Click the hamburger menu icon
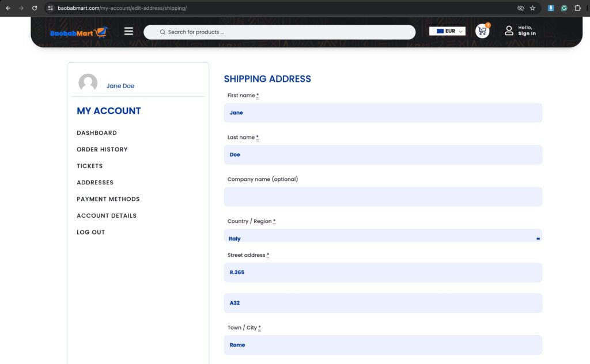 (x=128, y=31)
